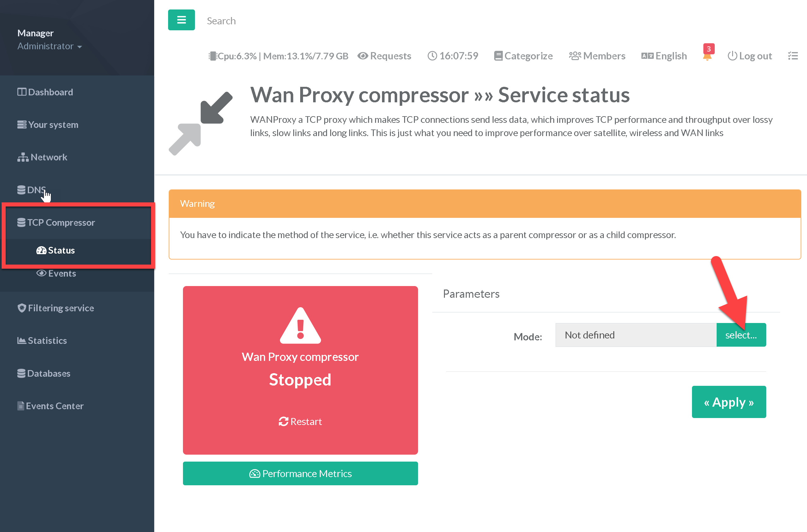Open the Members group icon
807x532 pixels.
click(575, 56)
